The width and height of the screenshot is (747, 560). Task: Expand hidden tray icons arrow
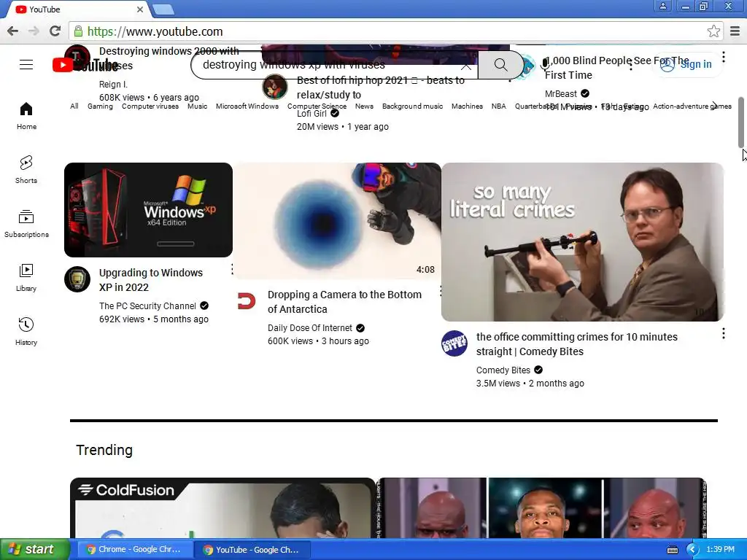coord(692,550)
